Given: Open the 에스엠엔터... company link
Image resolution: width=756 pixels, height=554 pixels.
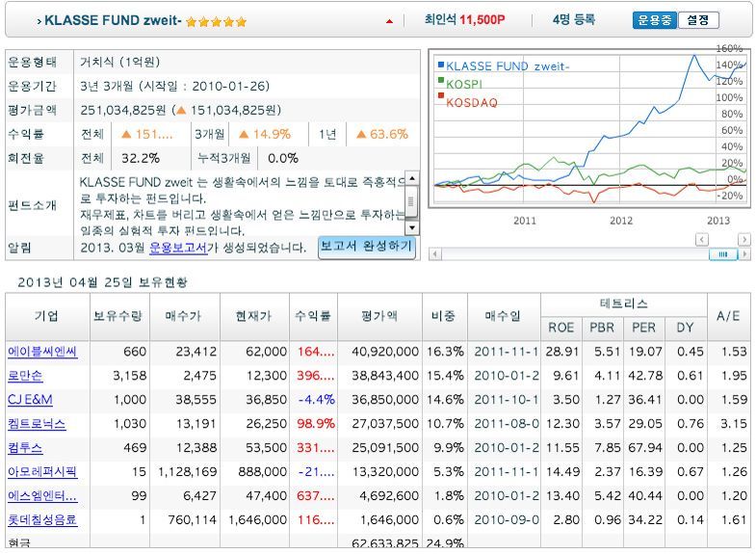Looking at the screenshot, I should pyautogui.click(x=42, y=495).
